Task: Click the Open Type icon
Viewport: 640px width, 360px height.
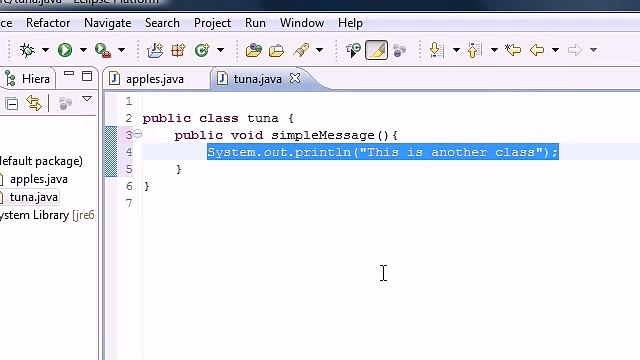Action: click(x=253, y=50)
